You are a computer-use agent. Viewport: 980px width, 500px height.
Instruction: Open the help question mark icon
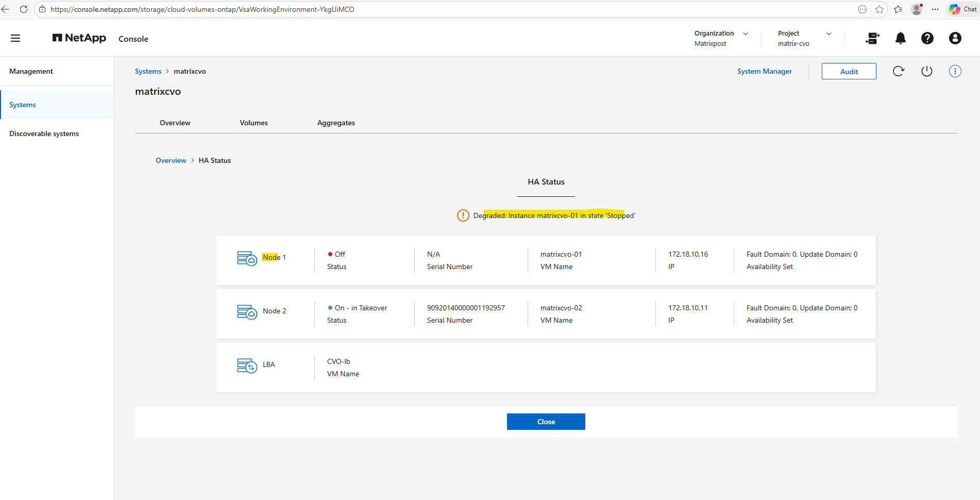[927, 38]
